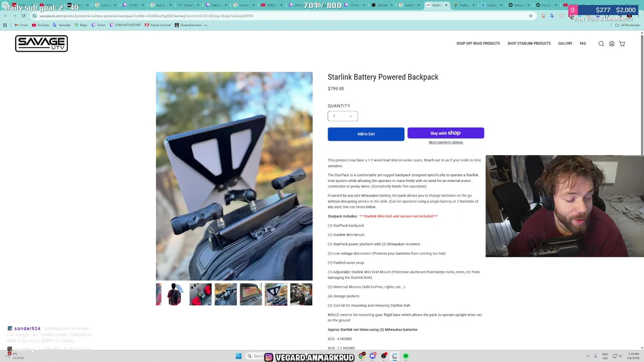Open the site search magnifier icon
The width and height of the screenshot is (644, 362).
click(x=601, y=44)
